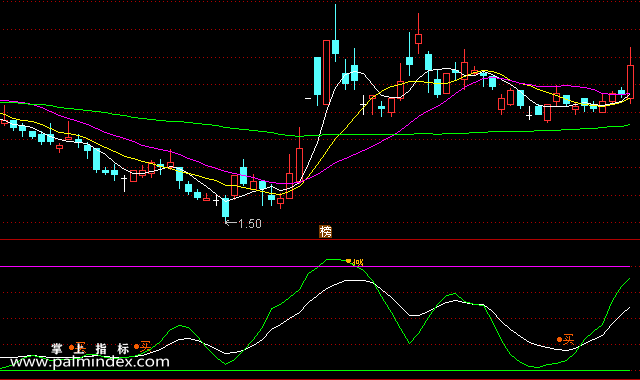This screenshot has height=380, width=640.
Task: Click the red candle with the highest upper wick
Action: pyautogui.click(x=418, y=33)
